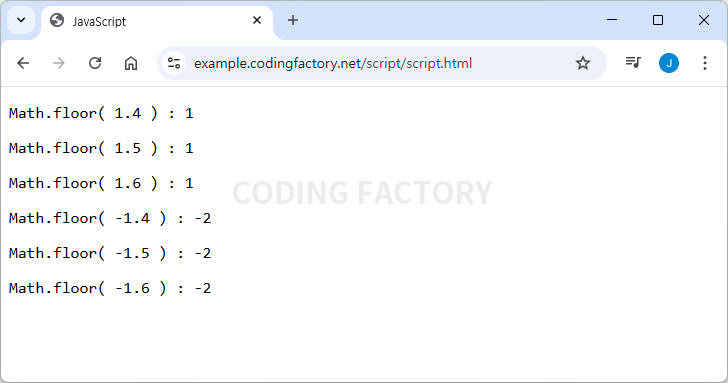Click the line 'Math.floor( -1.5 ) : -2'
This screenshot has height=383, width=728.
pyautogui.click(x=110, y=253)
